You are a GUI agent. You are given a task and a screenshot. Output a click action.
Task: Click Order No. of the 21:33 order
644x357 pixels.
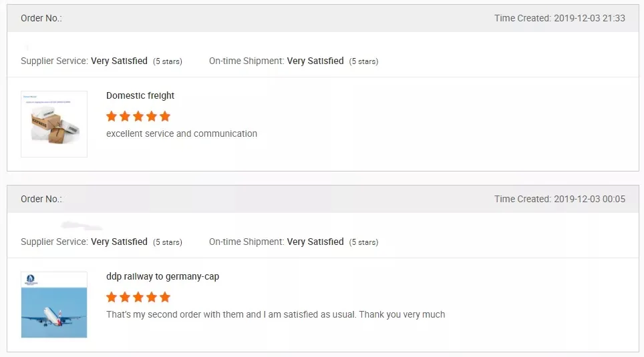coord(41,18)
